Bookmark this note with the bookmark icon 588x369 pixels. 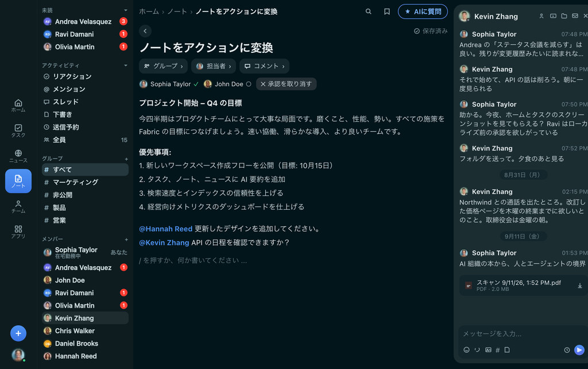386,11
